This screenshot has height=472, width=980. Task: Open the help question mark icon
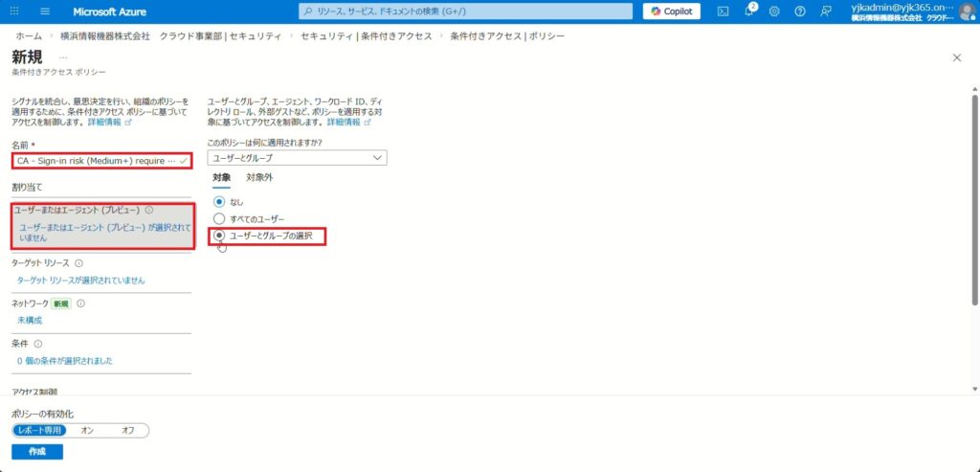pyautogui.click(x=800, y=11)
